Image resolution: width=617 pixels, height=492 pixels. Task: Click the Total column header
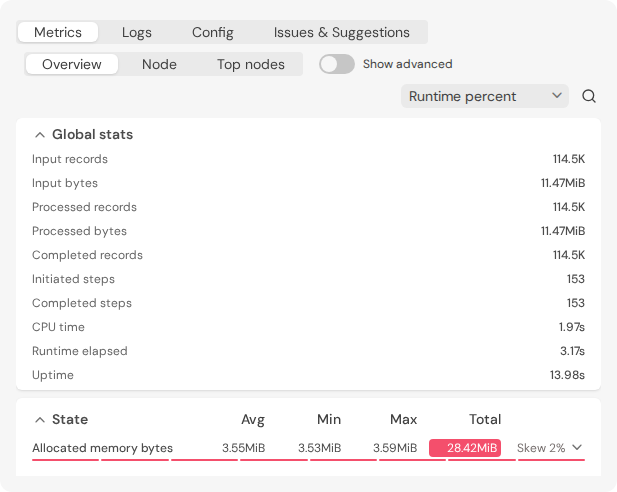point(485,420)
